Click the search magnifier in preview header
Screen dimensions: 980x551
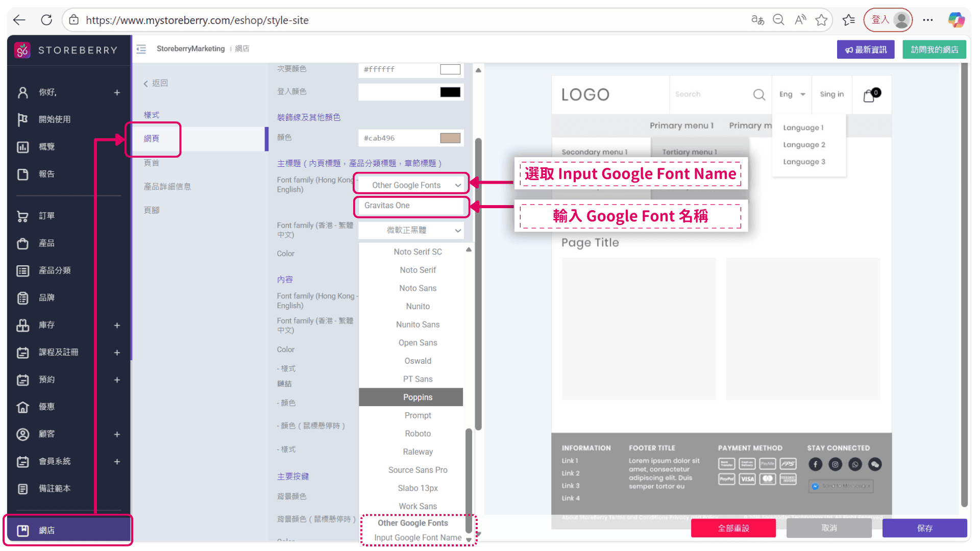(759, 95)
